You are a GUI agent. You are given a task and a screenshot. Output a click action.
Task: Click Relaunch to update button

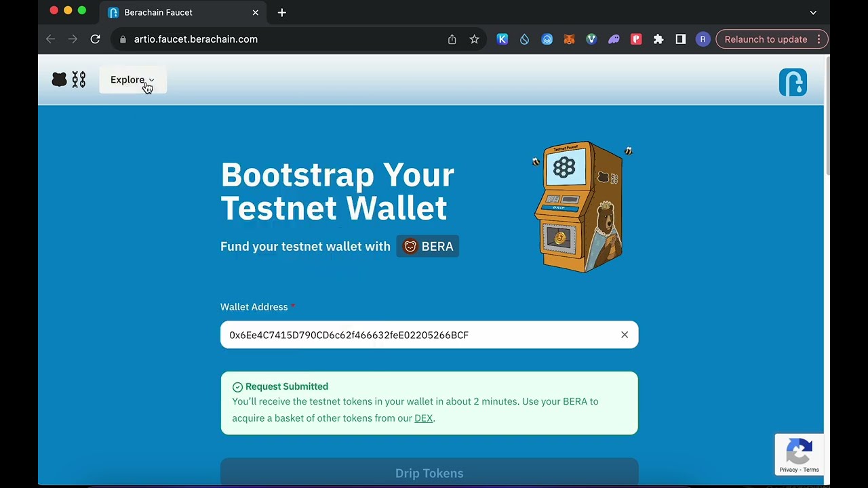pyautogui.click(x=766, y=39)
